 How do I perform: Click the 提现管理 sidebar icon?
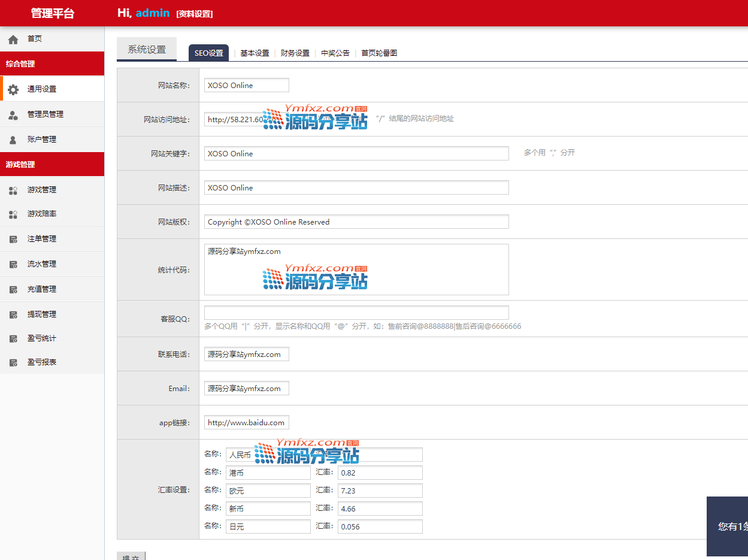point(13,315)
